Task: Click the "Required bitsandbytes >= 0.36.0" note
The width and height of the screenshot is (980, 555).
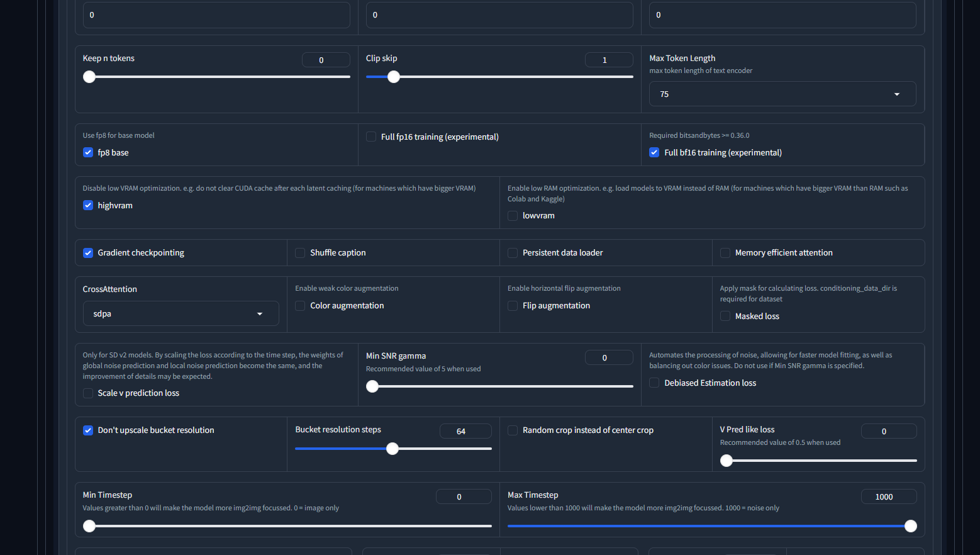Action: point(699,135)
